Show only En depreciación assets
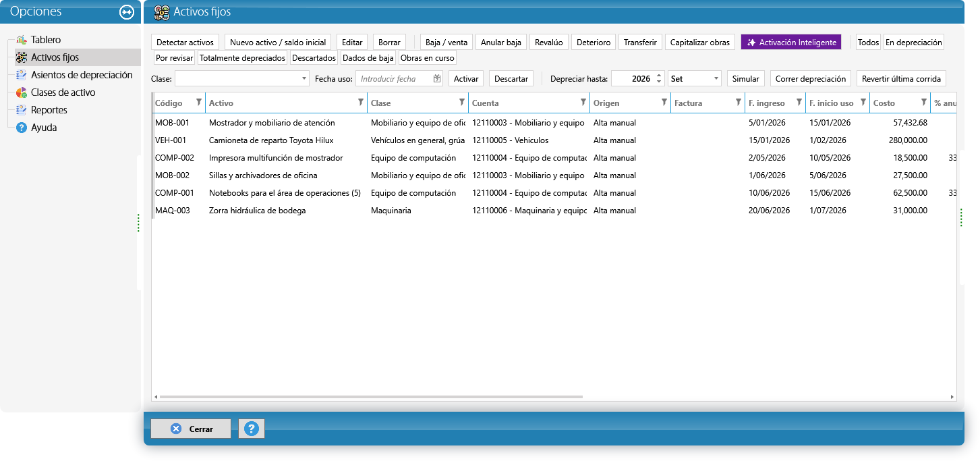 [913, 42]
